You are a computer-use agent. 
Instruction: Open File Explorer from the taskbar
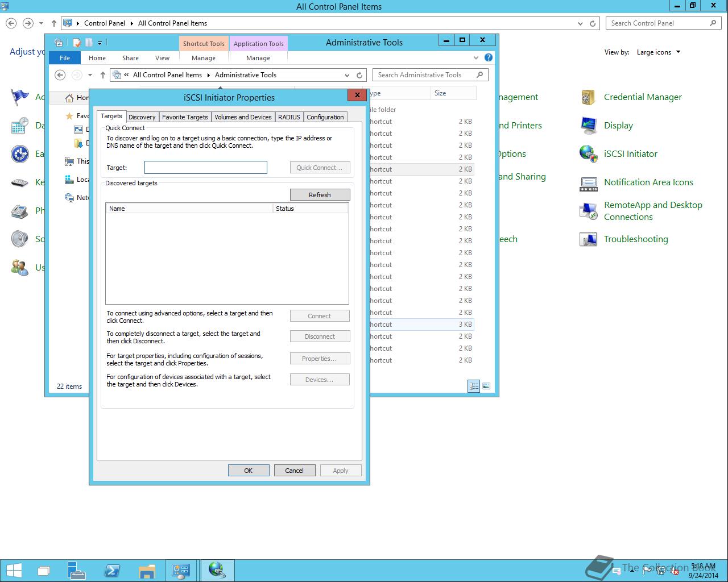coord(147,571)
